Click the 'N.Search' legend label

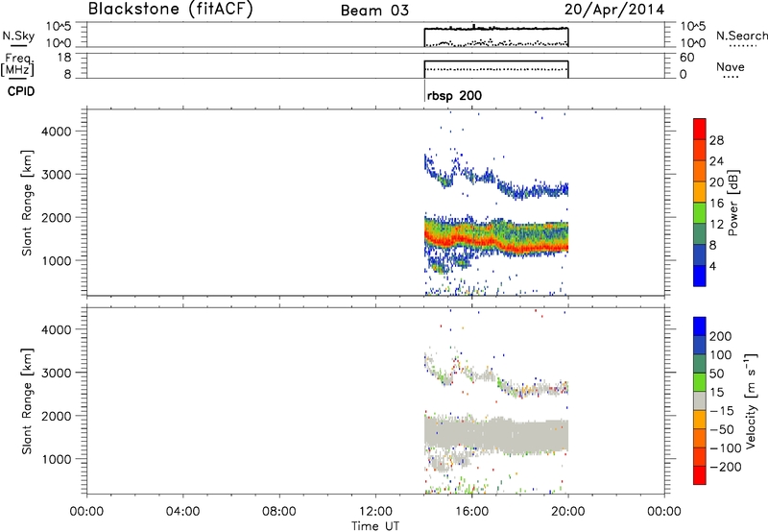[x=741, y=36]
